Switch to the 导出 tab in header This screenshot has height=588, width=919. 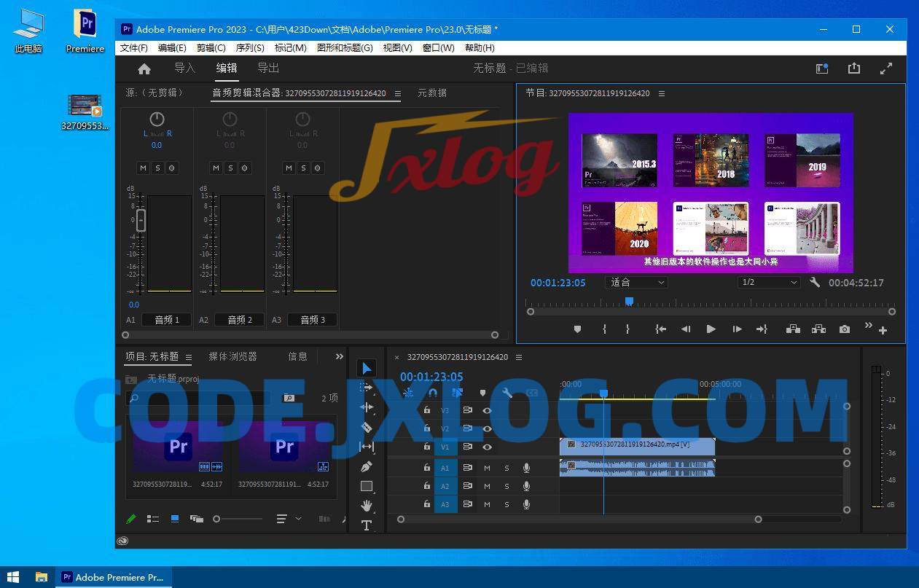click(267, 68)
